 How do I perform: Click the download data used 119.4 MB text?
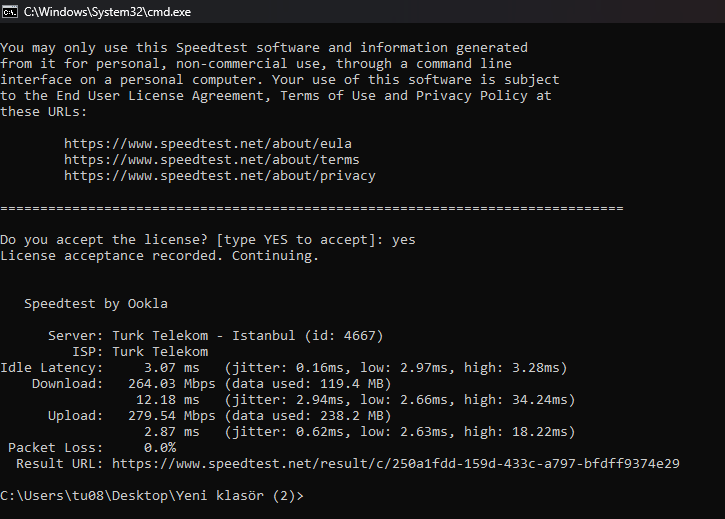click(x=308, y=383)
